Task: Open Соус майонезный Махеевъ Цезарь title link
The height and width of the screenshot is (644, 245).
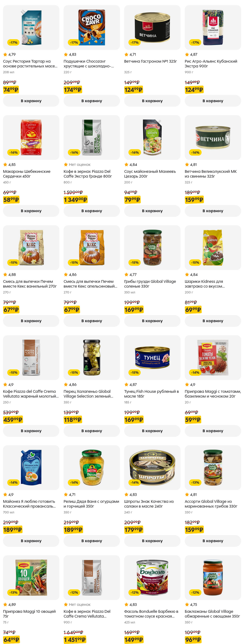Action: click(x=150, y=174)
